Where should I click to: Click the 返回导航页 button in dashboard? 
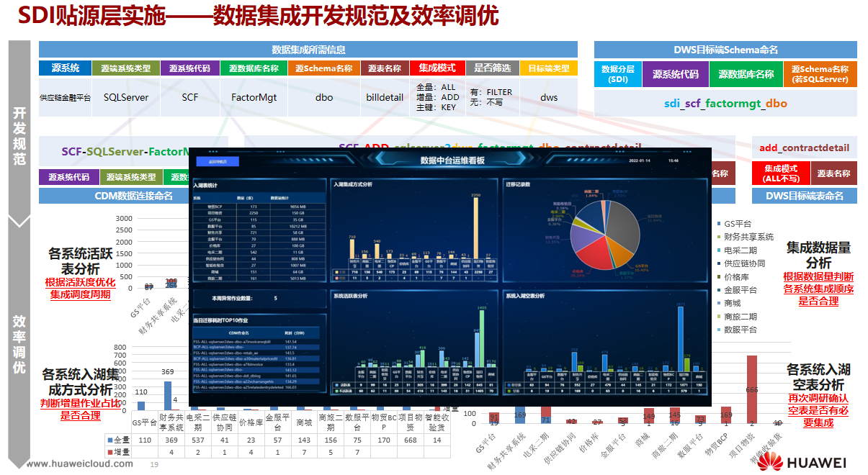point(218,162)
